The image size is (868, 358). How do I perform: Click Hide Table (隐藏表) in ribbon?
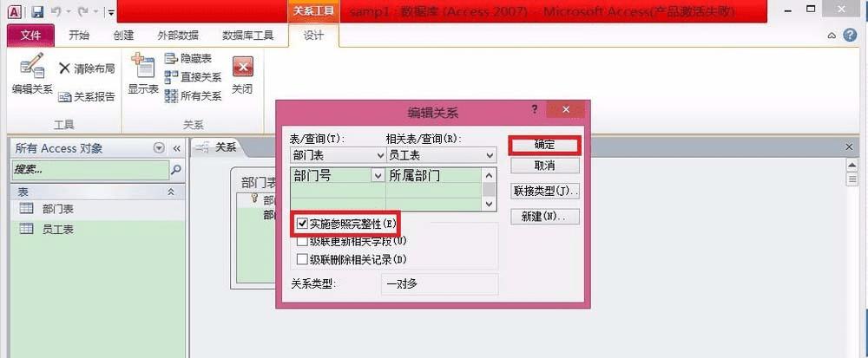tap(188, 58)
